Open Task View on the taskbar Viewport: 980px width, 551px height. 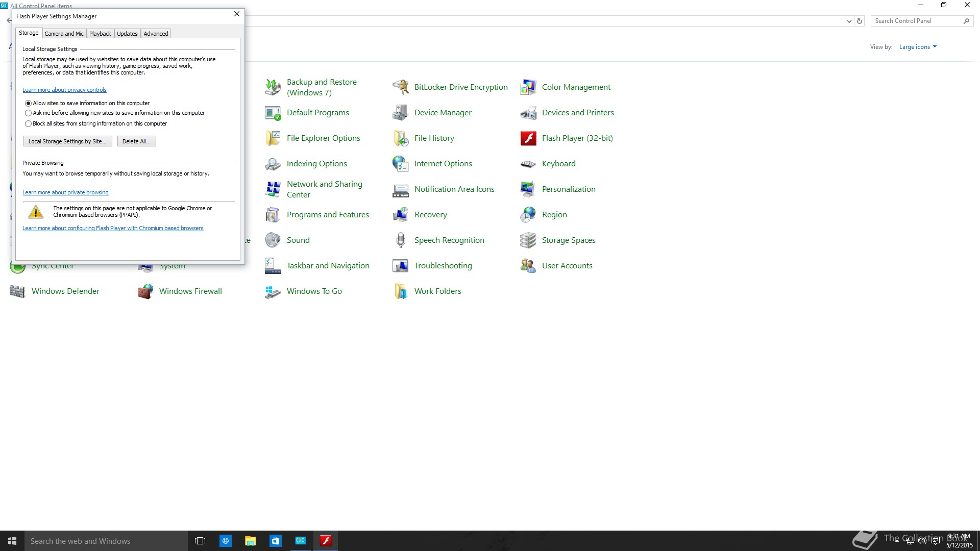click(x=200, y=541)
